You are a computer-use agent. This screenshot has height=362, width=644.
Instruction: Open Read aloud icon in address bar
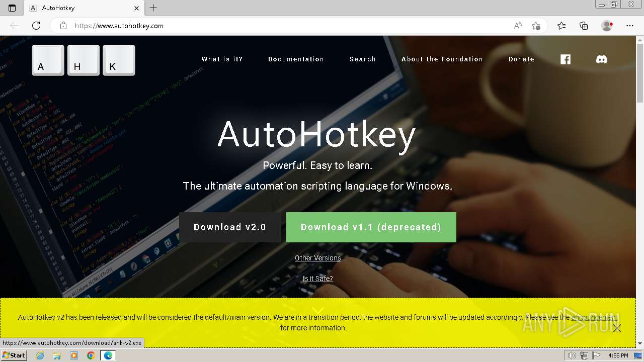pos(518,26)
